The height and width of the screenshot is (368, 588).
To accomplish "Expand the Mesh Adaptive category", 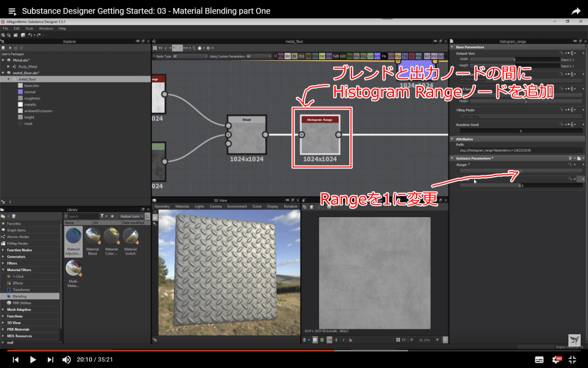I will (x=3, y=310).
